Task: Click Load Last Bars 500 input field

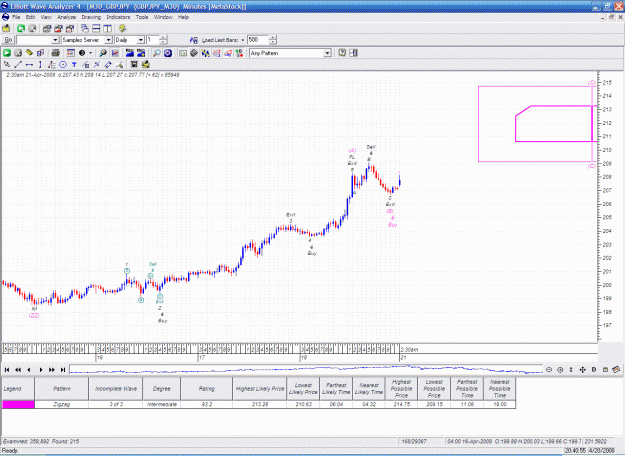Action: [258, 40]
